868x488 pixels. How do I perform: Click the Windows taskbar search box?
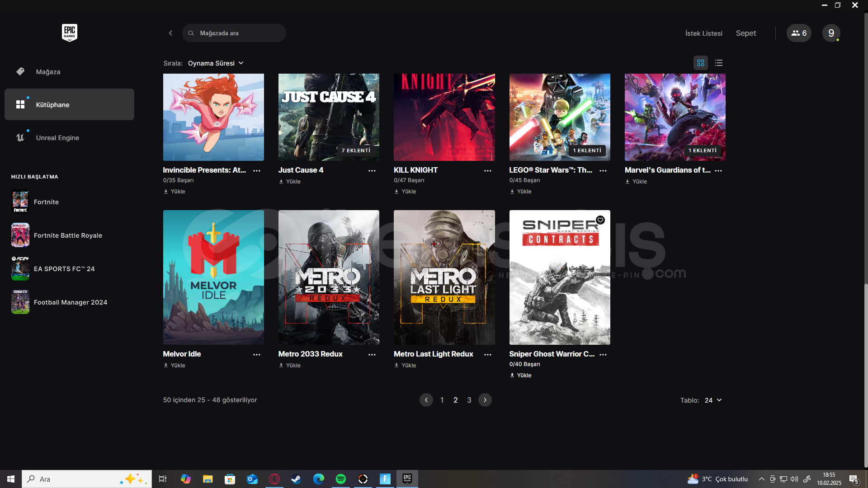point(87,479)
